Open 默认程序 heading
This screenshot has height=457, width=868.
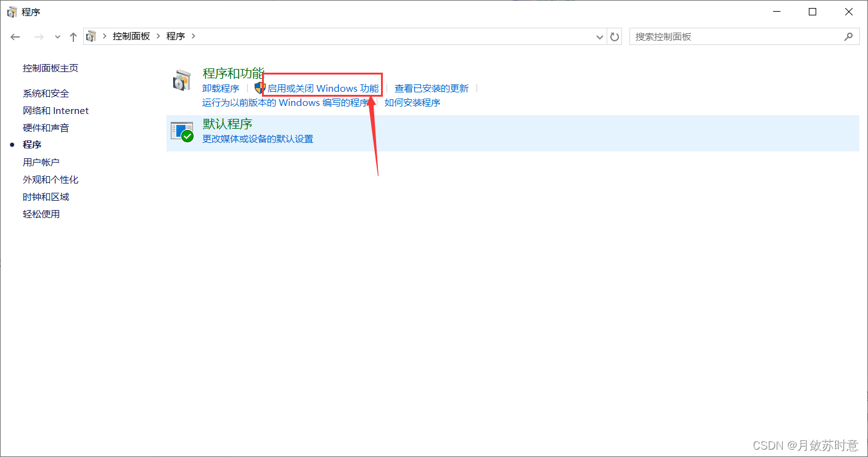227,124
